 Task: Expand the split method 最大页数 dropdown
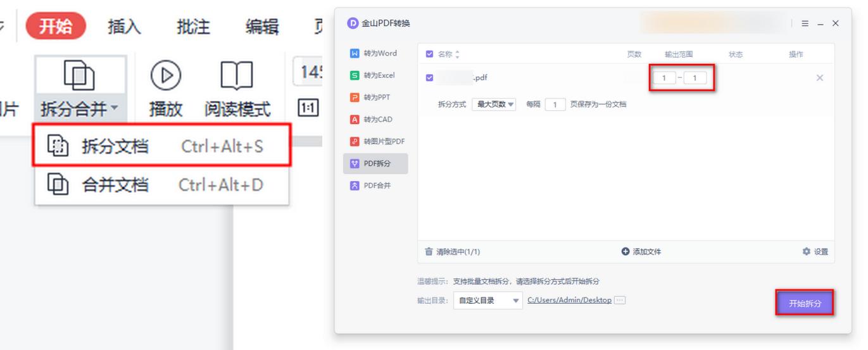494,104
